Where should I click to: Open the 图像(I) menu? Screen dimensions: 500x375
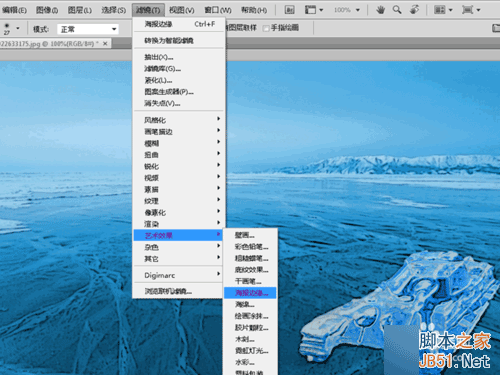(x=47, y=10)
